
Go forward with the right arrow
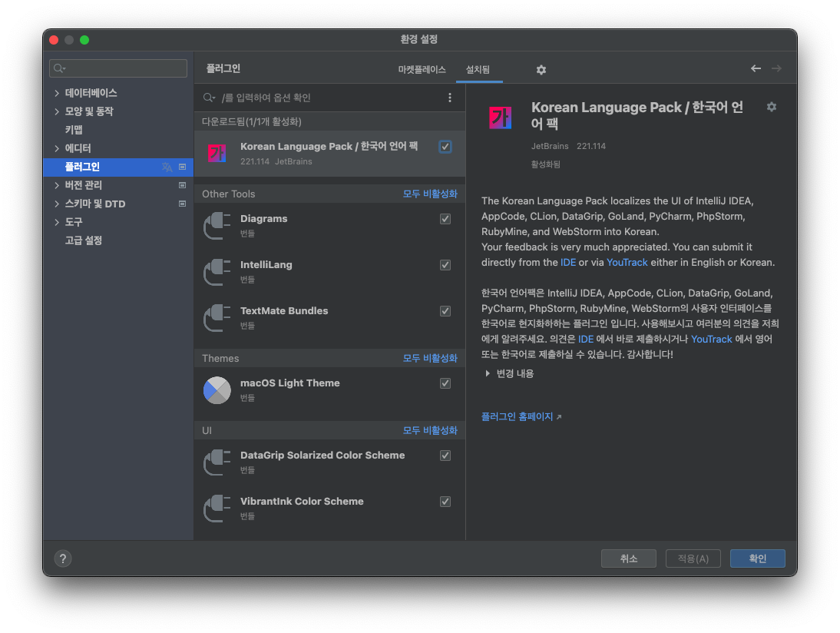pos(776,68)
